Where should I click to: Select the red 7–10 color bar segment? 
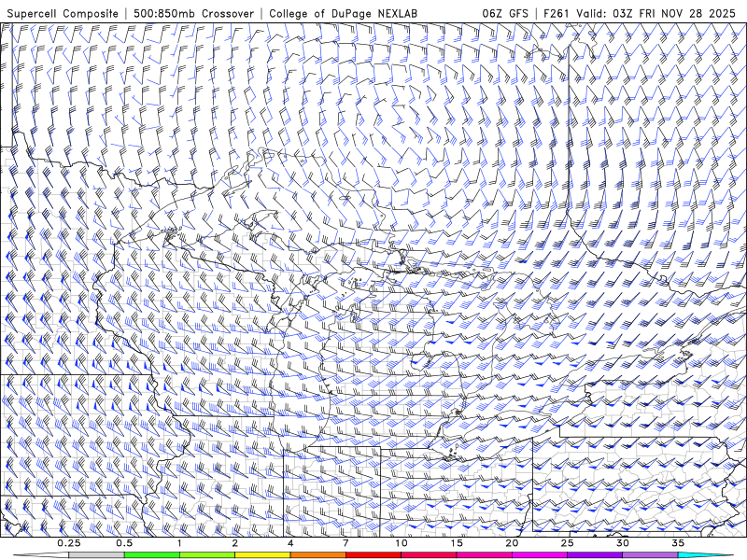(373, 555)
